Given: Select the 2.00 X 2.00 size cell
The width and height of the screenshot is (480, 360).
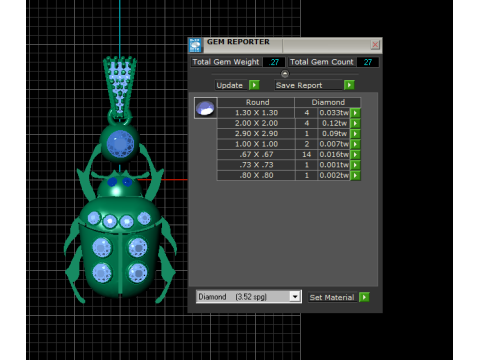Looking at the screenshot, I should [x=256, y=123].
